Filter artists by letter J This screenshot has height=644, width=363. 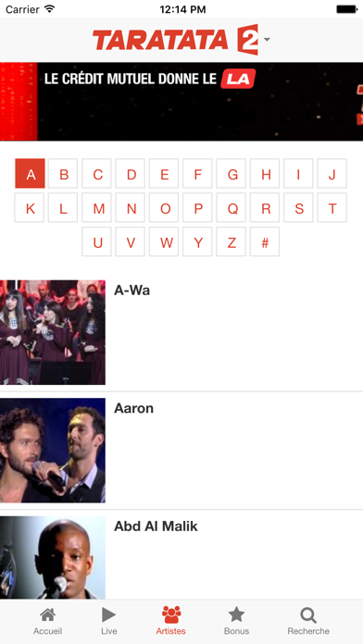pos(332,174)
